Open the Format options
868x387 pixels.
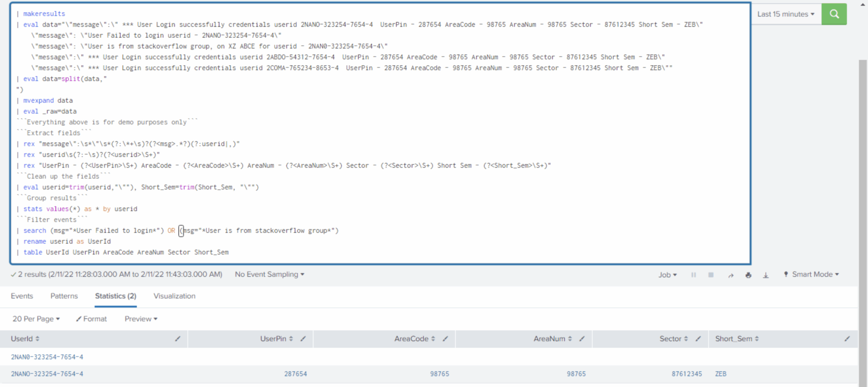tap(91, 319)
